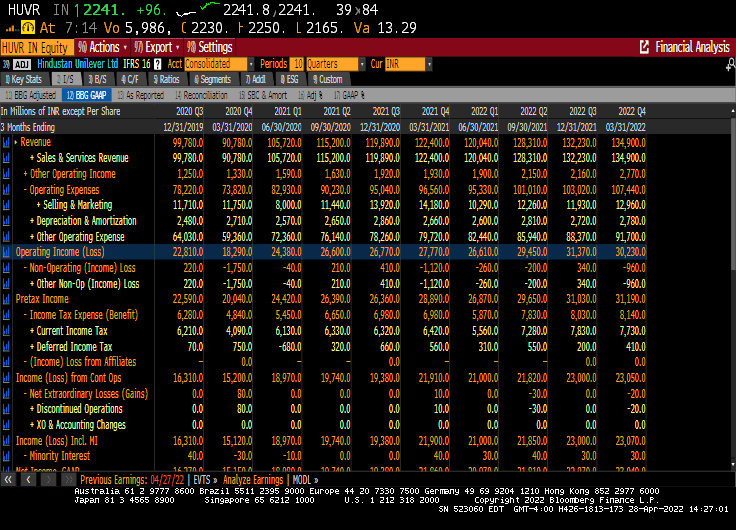Open the Cur INR currency dropdown arrow

tap(429, 64)
